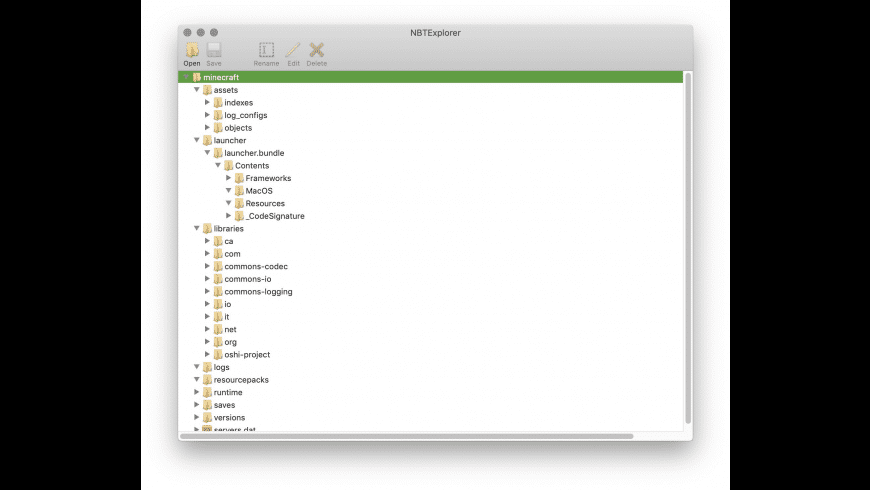Click the Open toolbar icon
This screenshot has height=490, width=870.
point(192,50)
